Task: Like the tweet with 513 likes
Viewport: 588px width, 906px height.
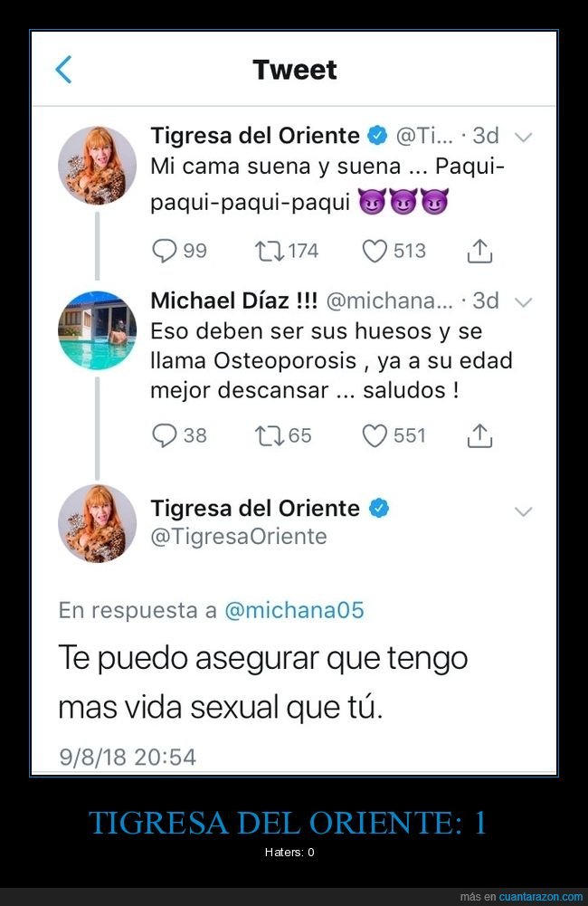Action: pyautogui.click(x=375, y=251)
